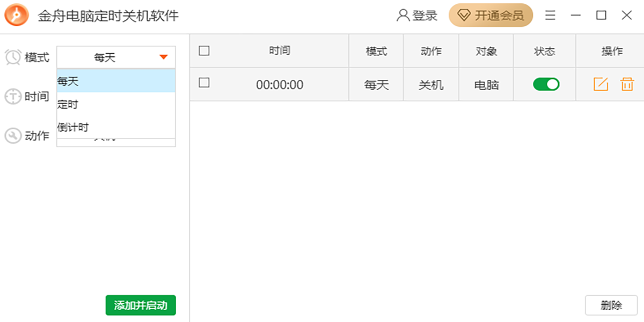Click the 删除 button at bottom right
This screenshot has height=322, width=644.
[x=611, y=305]
